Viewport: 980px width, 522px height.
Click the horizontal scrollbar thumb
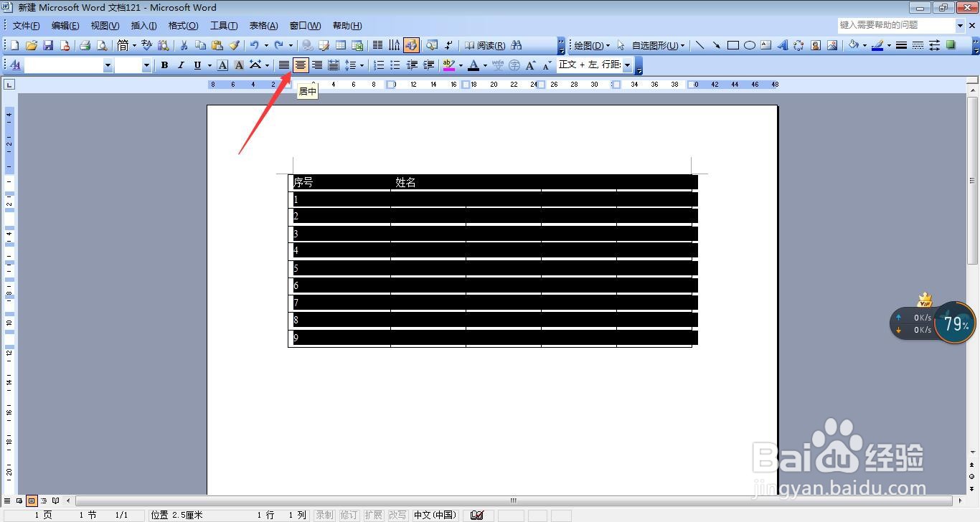[x=514, y=500]
